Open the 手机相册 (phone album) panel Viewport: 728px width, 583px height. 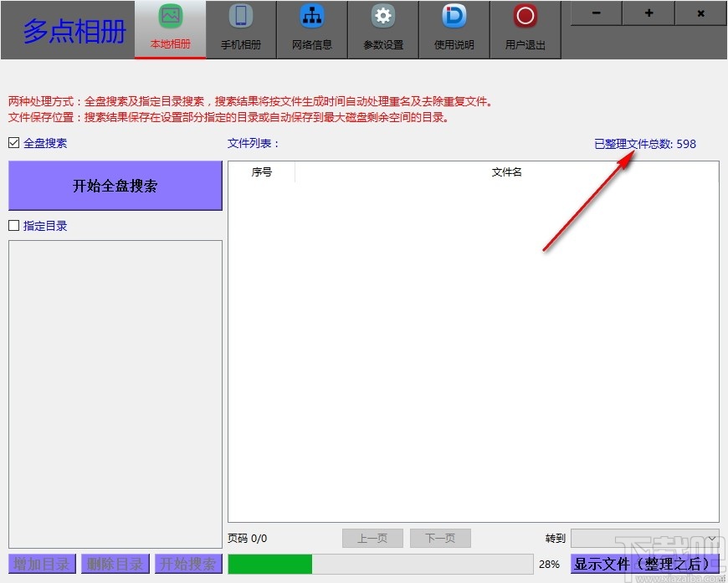coord(241,28)
